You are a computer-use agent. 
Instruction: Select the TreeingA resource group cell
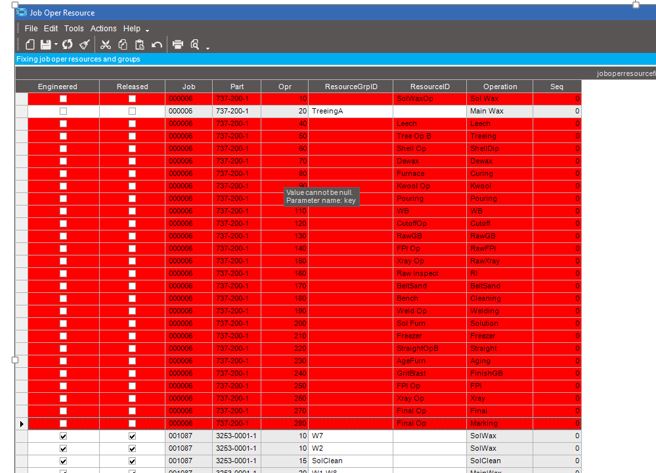[351, 111]
